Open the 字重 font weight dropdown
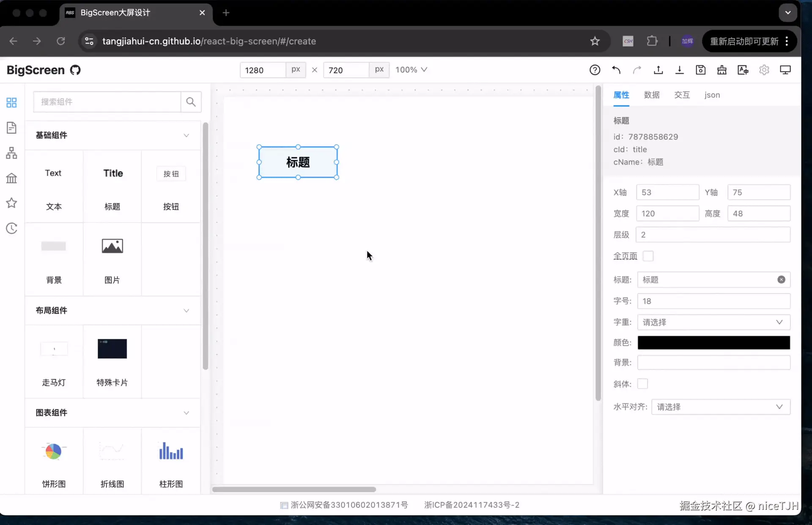 [x=713, y=322]
